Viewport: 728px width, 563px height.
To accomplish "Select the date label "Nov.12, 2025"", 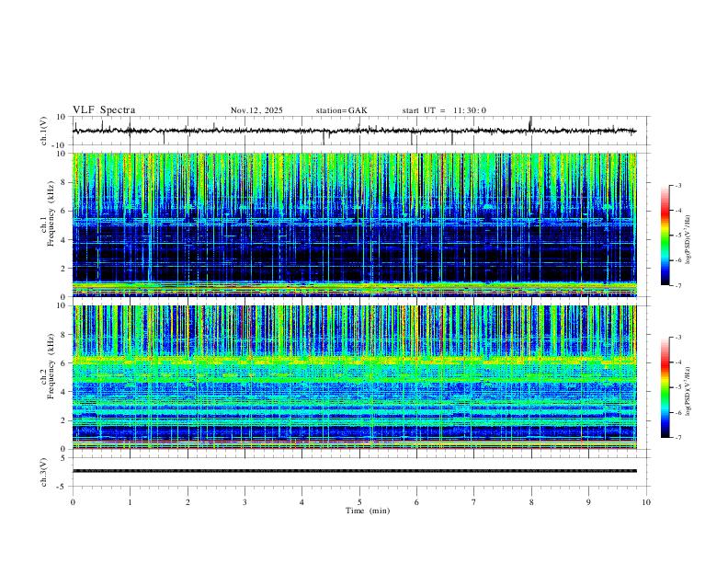I will click(x=256, y=110).
